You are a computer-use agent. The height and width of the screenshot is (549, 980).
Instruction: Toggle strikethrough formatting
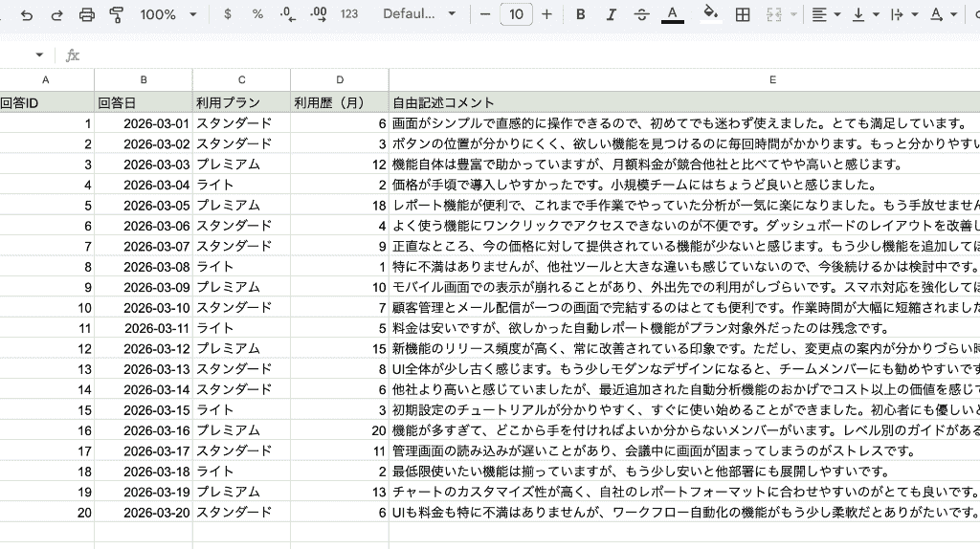coord(641,14)
